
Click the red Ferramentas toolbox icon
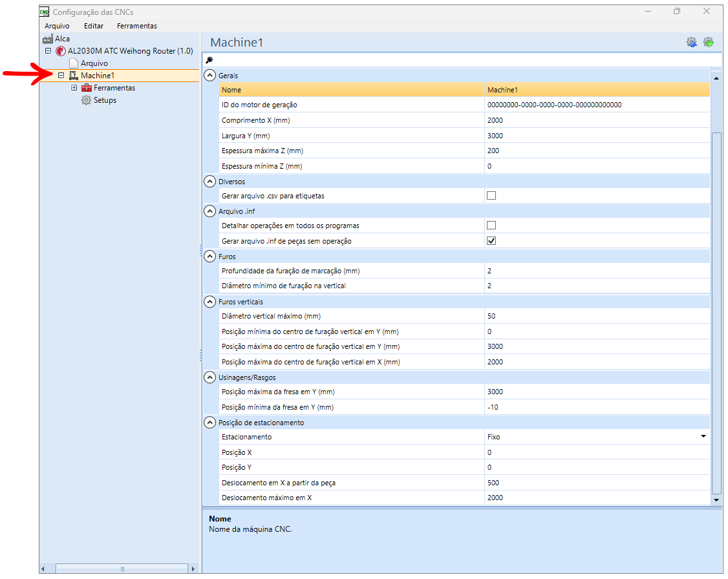click(87, 88)
